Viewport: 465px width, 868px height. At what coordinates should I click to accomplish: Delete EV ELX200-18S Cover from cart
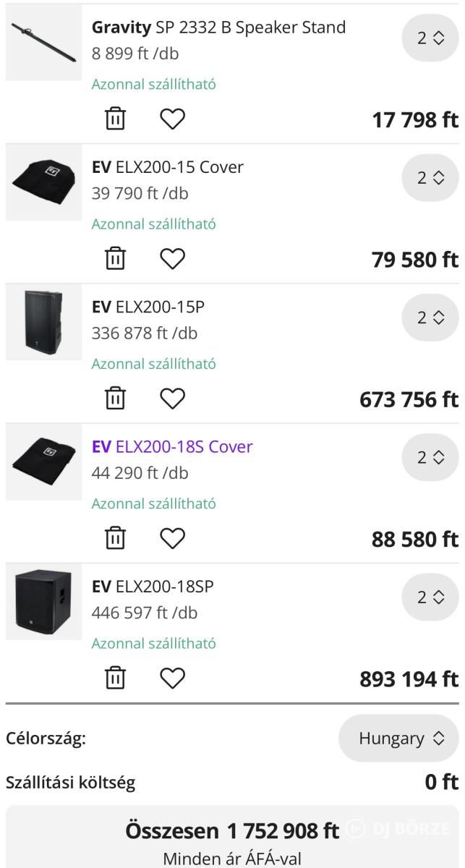pos(116,538)
